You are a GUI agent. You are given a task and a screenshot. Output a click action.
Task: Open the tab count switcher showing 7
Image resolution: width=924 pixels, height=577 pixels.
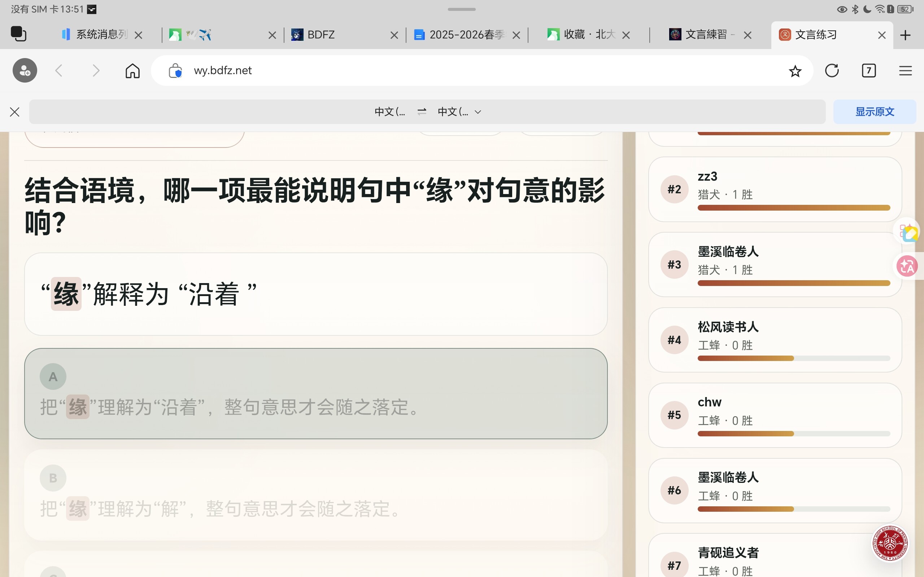[x=869, y=71]
